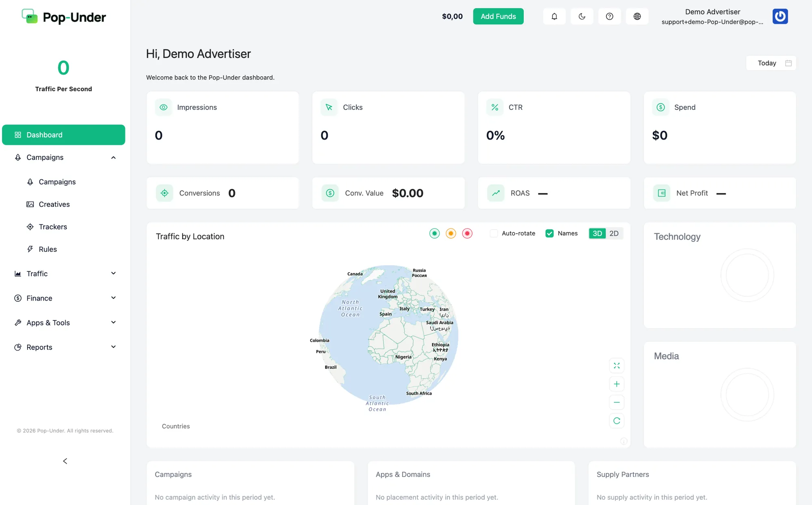Image resolution: width=812 pixels, height=505 pixels.
Task: Click the Clicks cursor icon
Action: [x=329, y=107]
